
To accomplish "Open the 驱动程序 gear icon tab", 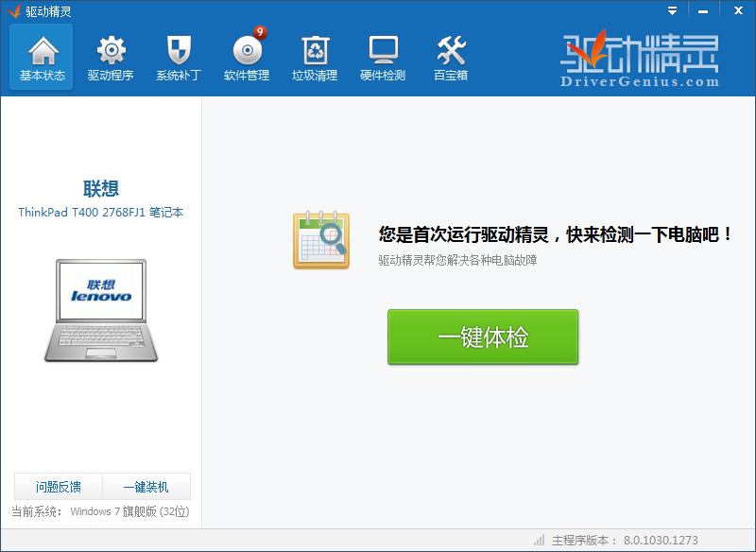I will point(111,58).
